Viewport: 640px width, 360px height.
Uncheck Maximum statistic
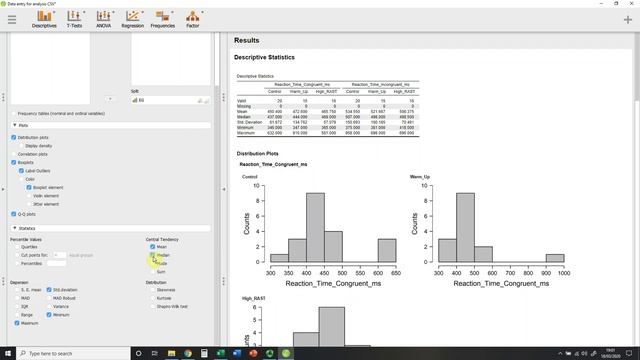(x=17, y=323)
